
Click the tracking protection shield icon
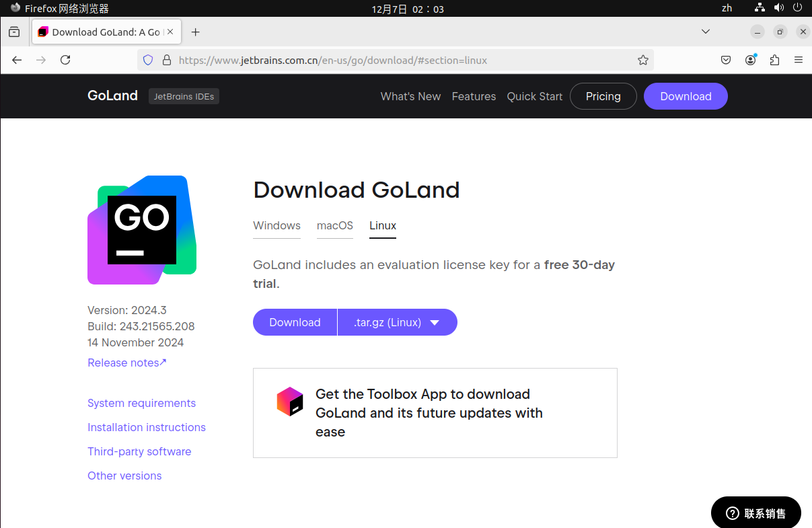tap(149, 60)
